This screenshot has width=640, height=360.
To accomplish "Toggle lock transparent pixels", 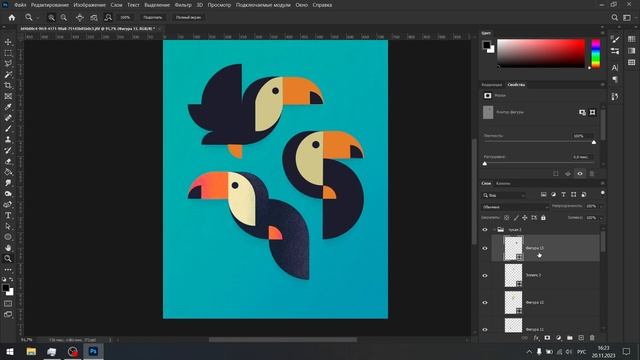I will [x=507, y=218].
